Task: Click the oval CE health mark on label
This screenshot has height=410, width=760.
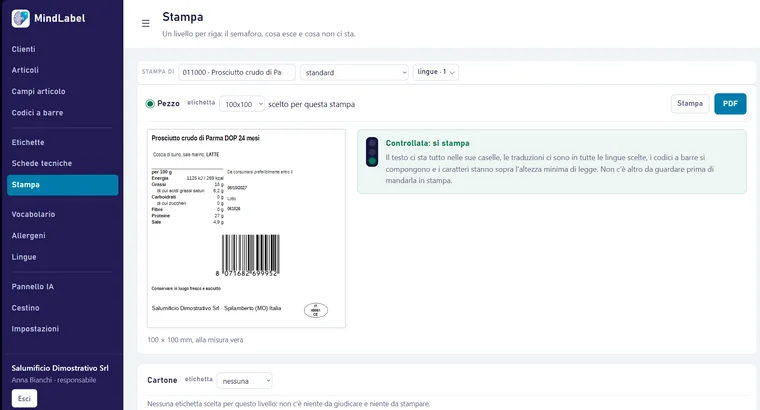Action: pyautogui.click(x=316, y=310)
